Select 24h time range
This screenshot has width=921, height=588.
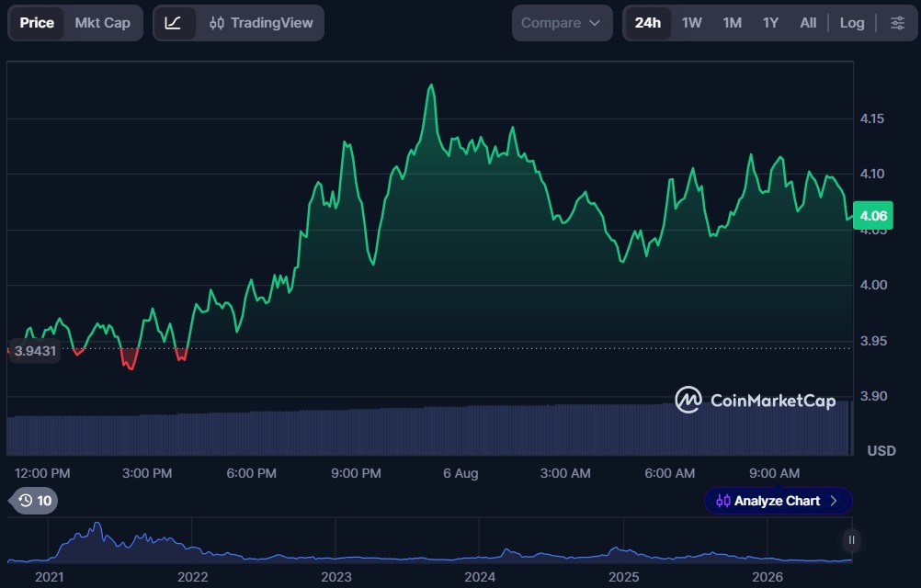pos(648,23)
